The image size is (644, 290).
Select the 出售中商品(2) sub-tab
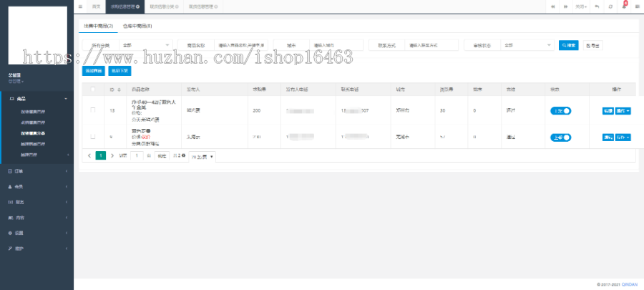pos(98,26)
